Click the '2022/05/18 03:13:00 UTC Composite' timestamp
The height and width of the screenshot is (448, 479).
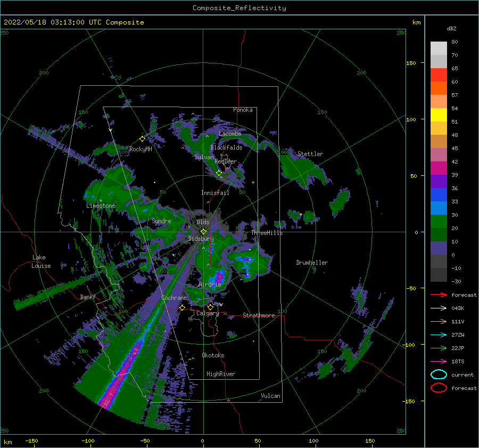(73, 22)
